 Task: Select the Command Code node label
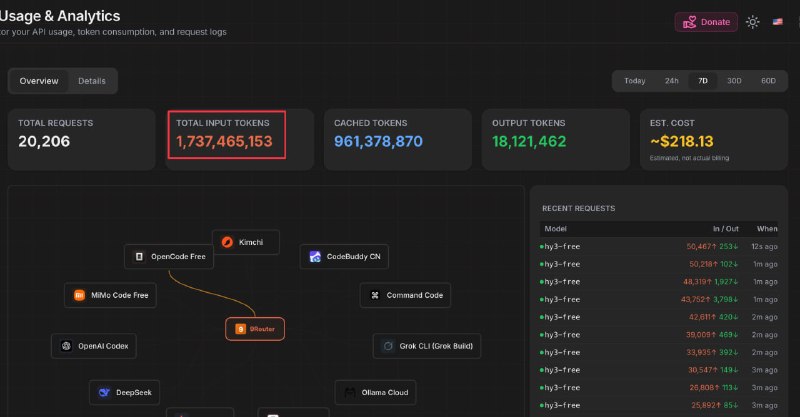point(415,295)
